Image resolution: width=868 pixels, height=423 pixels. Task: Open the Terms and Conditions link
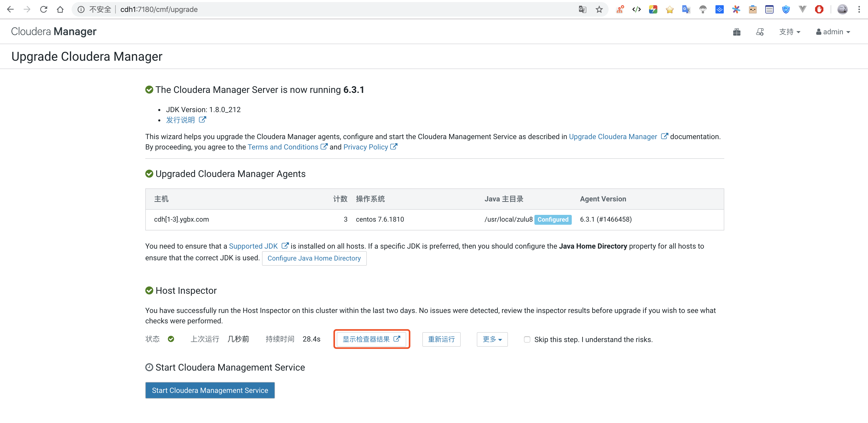click(287, 147)
